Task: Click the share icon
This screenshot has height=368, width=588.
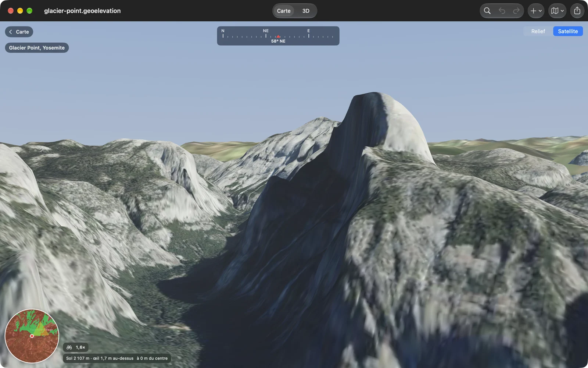Action: coord(577,11)
